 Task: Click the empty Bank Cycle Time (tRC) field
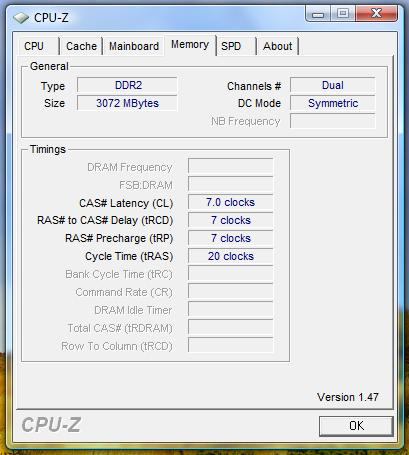click(231, 274)
